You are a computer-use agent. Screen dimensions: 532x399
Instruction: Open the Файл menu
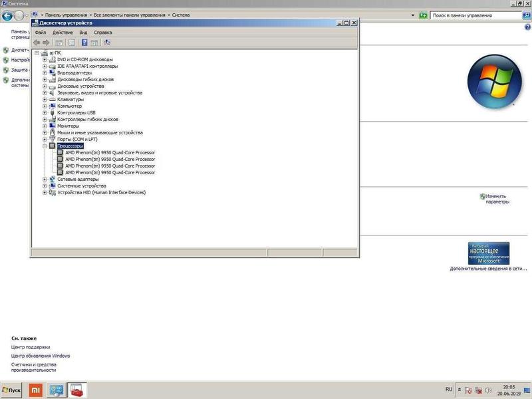click(x=41, y=33)
